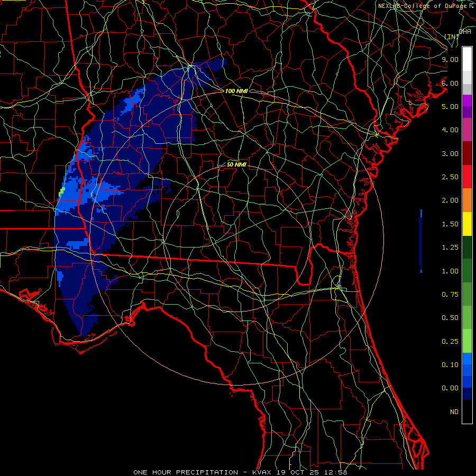
Task: Select the dark maroon legend swatch beside 3.00
Action: pos(467,153)
